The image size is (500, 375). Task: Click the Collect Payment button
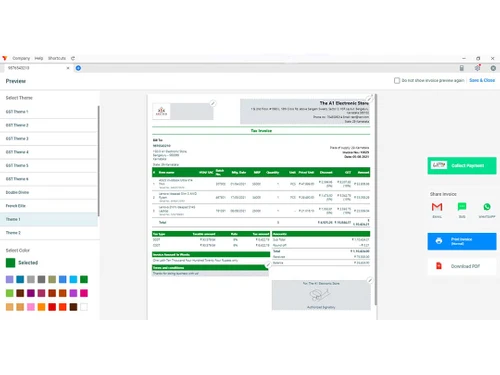[462, 166]
